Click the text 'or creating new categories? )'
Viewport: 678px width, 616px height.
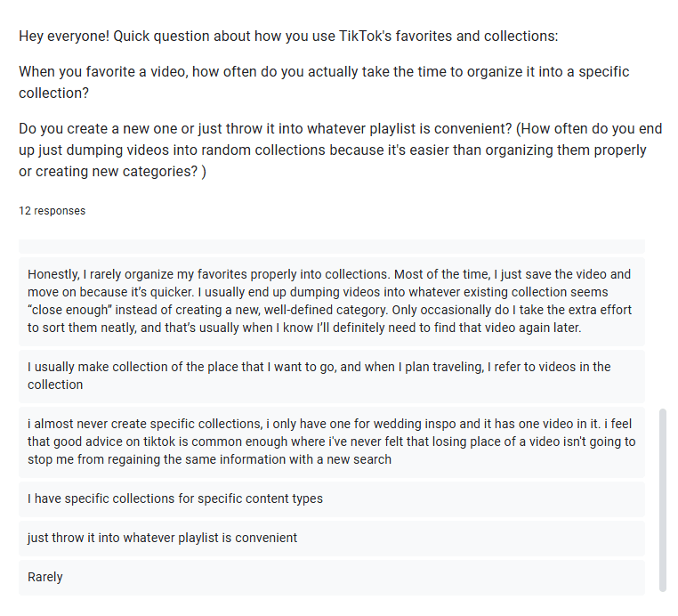point(112,172)
